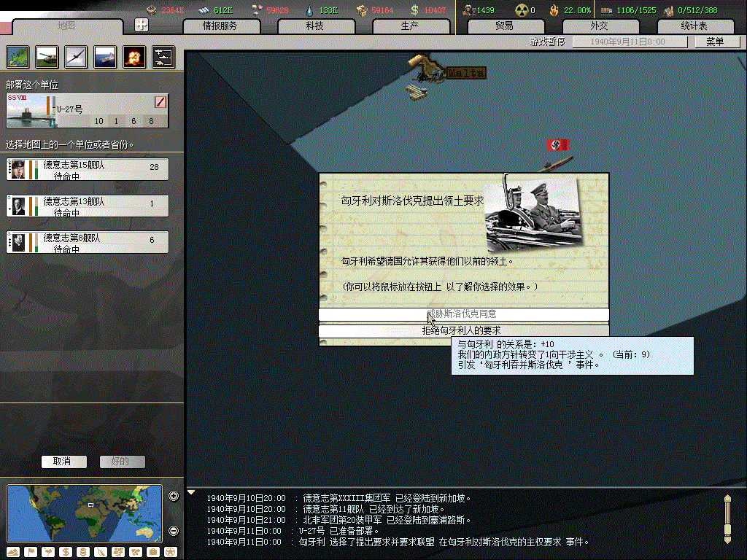Select fleet 德意志第13舰队
Screen dimensions: 747x560
click(x=88, y=206)
